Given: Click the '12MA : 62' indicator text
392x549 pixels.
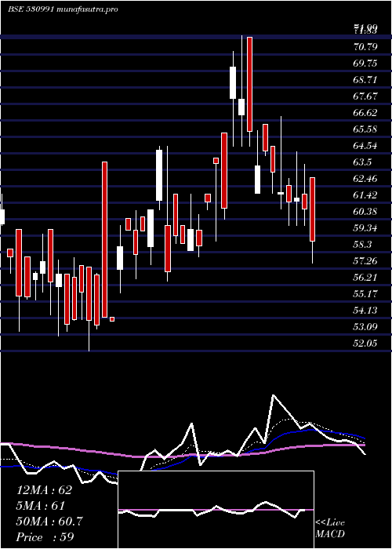Looking at the screenshot, I should 44,490.
